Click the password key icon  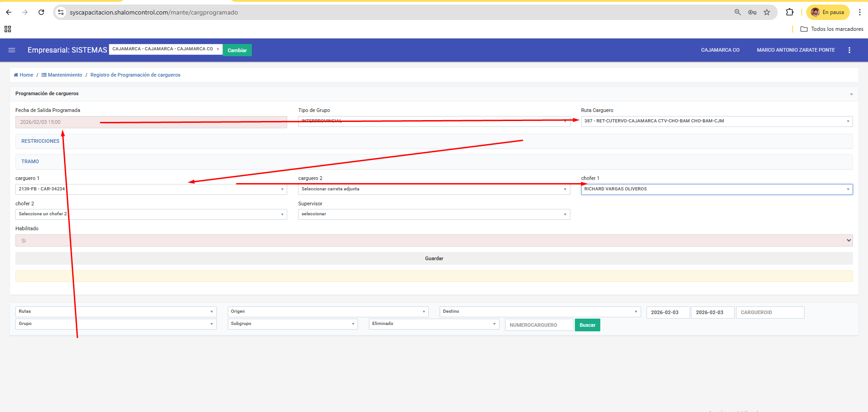[x=752, y=12]
